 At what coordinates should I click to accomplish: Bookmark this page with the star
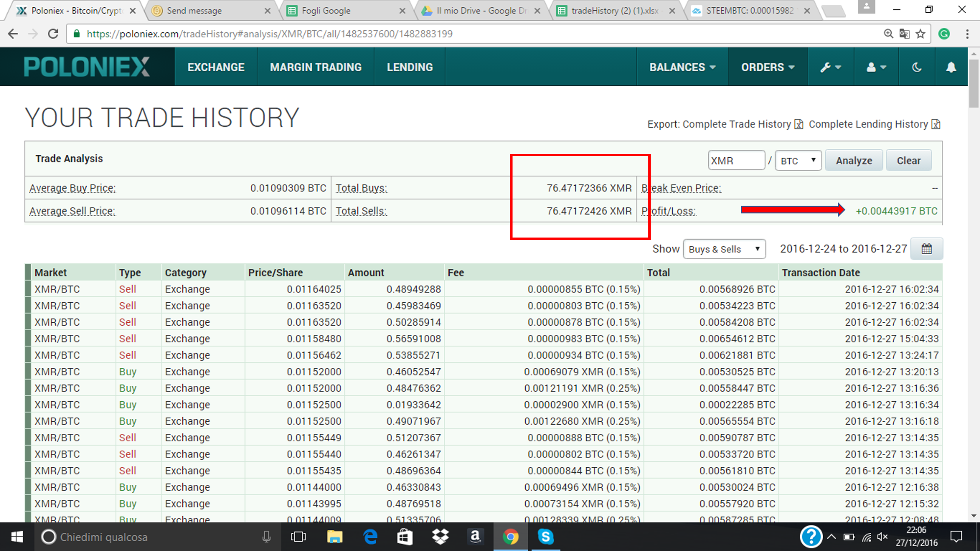[920, 34]
